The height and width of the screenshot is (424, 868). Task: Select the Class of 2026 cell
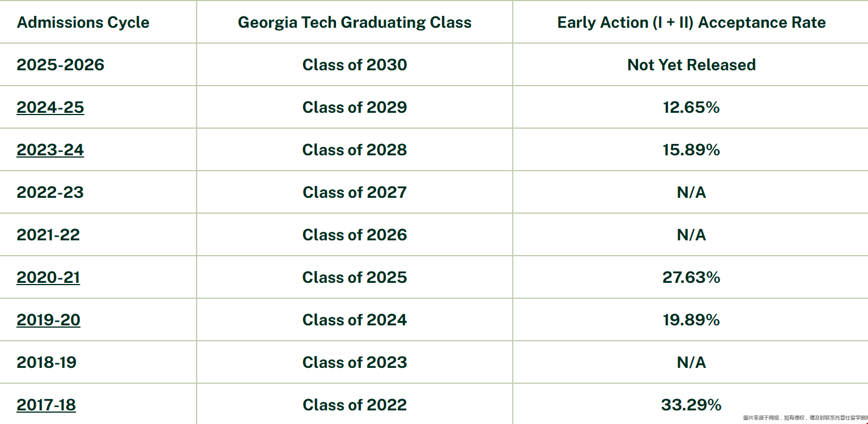point(355,235)
